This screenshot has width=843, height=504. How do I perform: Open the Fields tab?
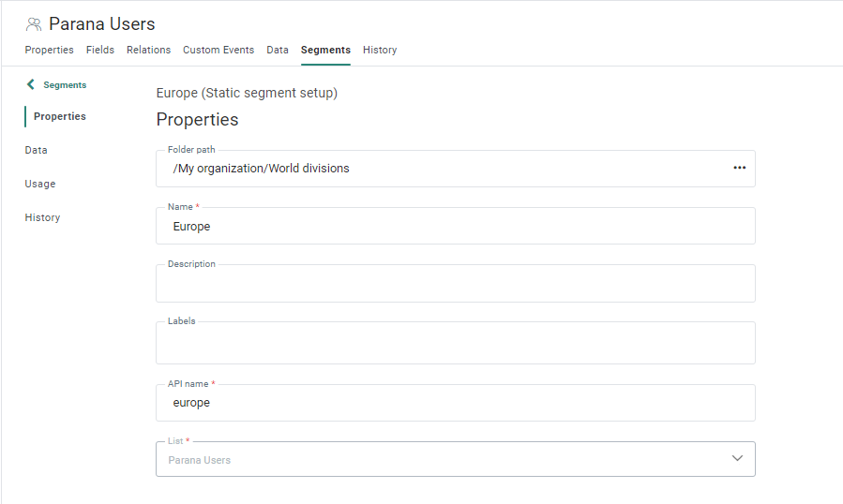click(100, 50)
